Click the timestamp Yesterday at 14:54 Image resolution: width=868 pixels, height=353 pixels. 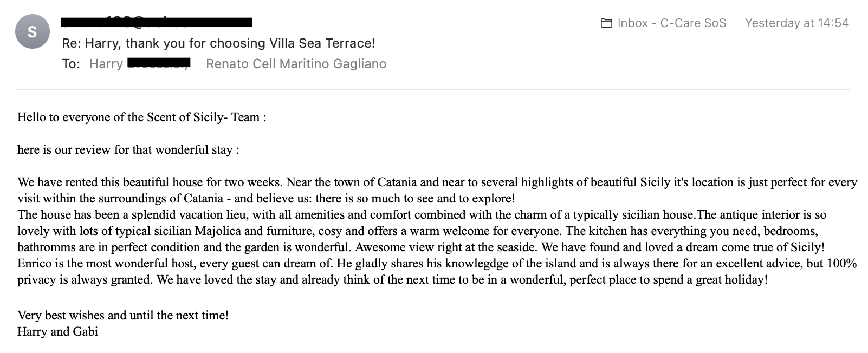[796, 23]
